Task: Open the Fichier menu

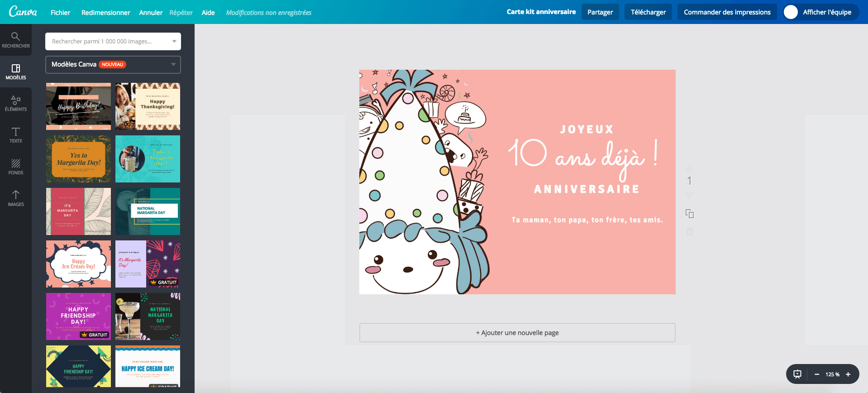Action: pos(60,13)
